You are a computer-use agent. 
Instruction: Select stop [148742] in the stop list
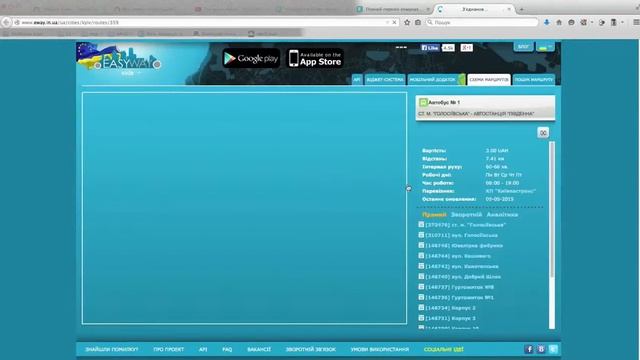462,266
